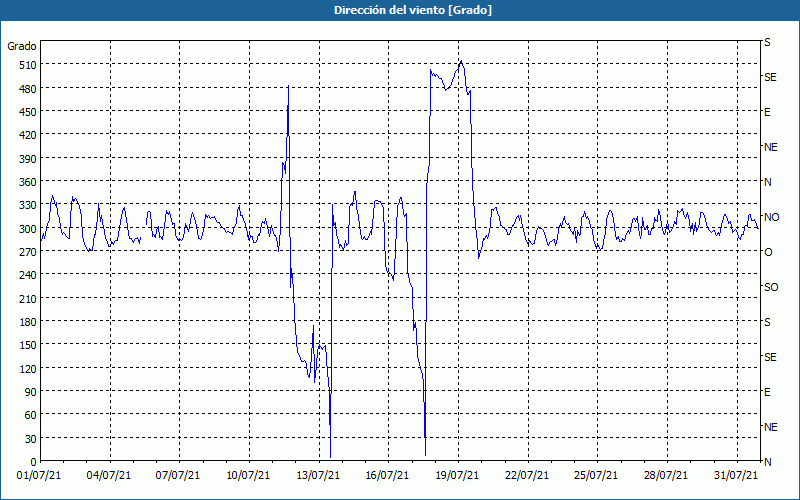The image size is (800, 500).
Task: Click the 07/07/21 date tick label
Action: 178,476
